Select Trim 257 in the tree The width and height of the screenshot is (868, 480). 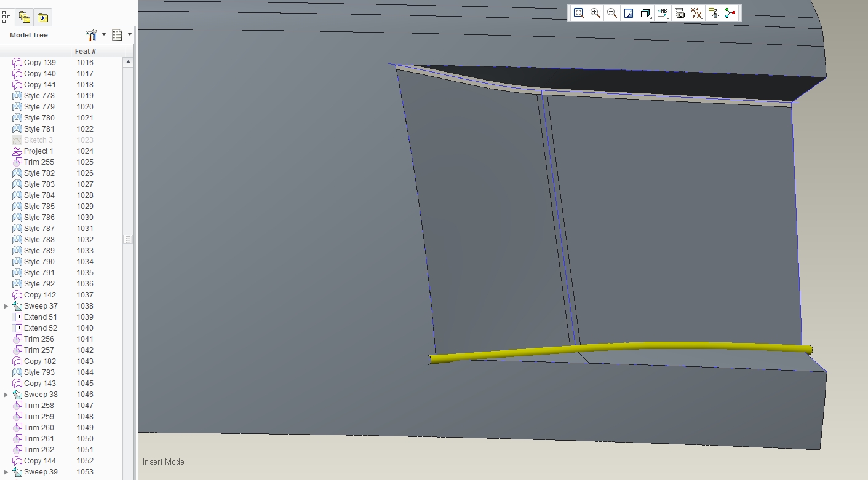tap(39, 350)
